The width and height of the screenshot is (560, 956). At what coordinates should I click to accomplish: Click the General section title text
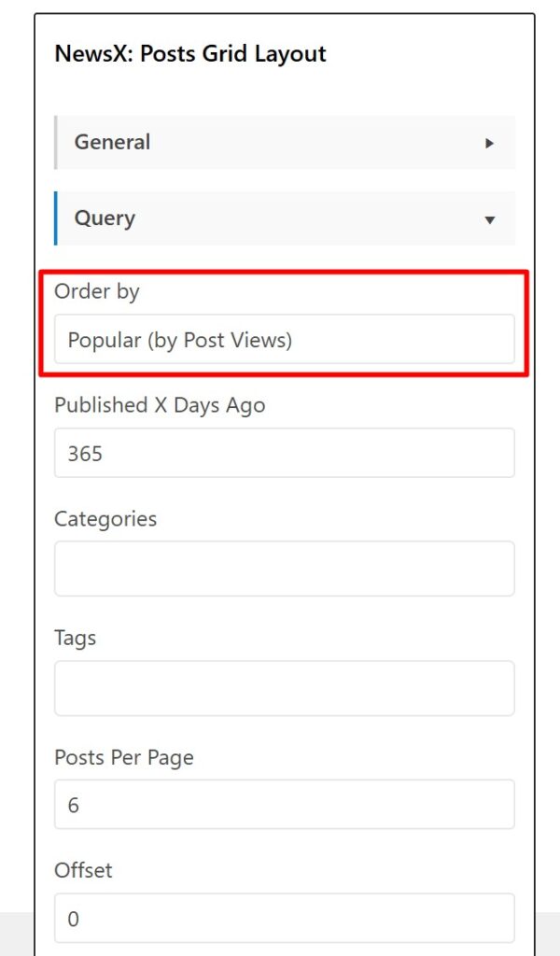click(112, 142)
